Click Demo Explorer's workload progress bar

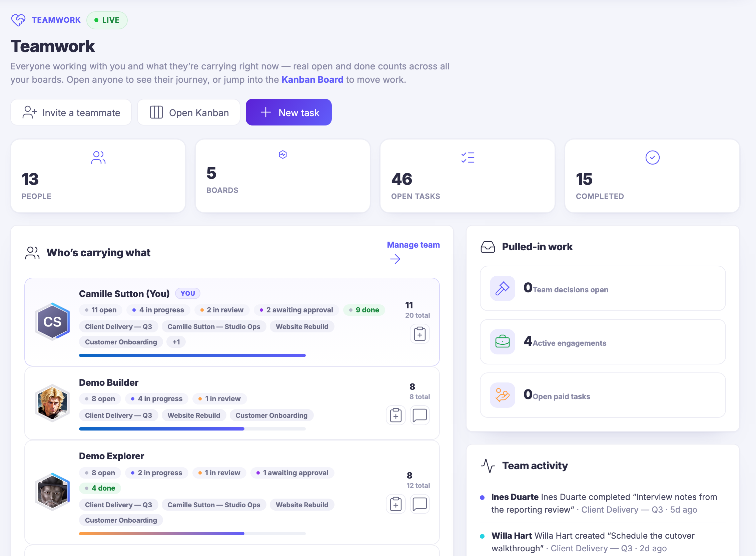192,534
